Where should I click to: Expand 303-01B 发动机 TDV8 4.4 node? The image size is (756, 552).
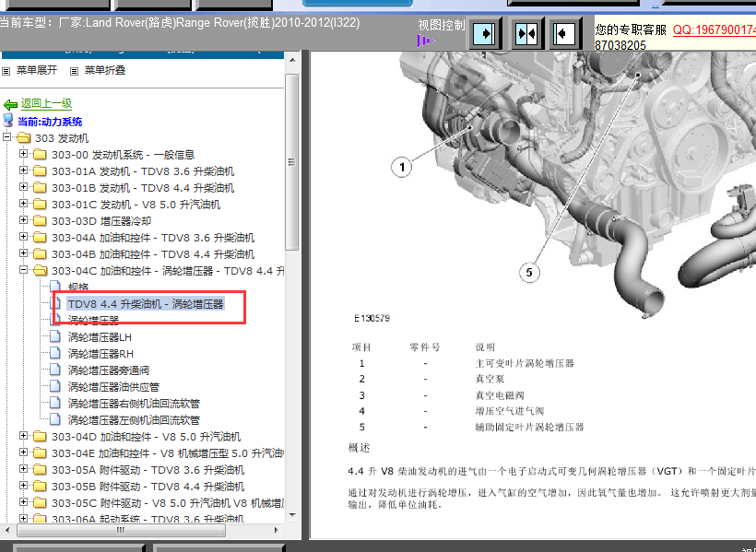click(x=23, y=186)
